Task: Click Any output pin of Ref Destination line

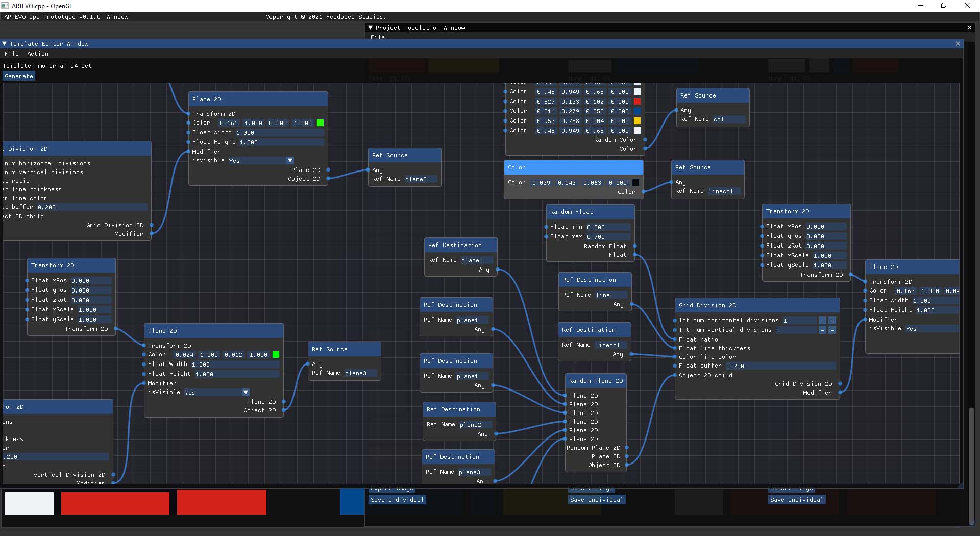Action: click(631, 304)
